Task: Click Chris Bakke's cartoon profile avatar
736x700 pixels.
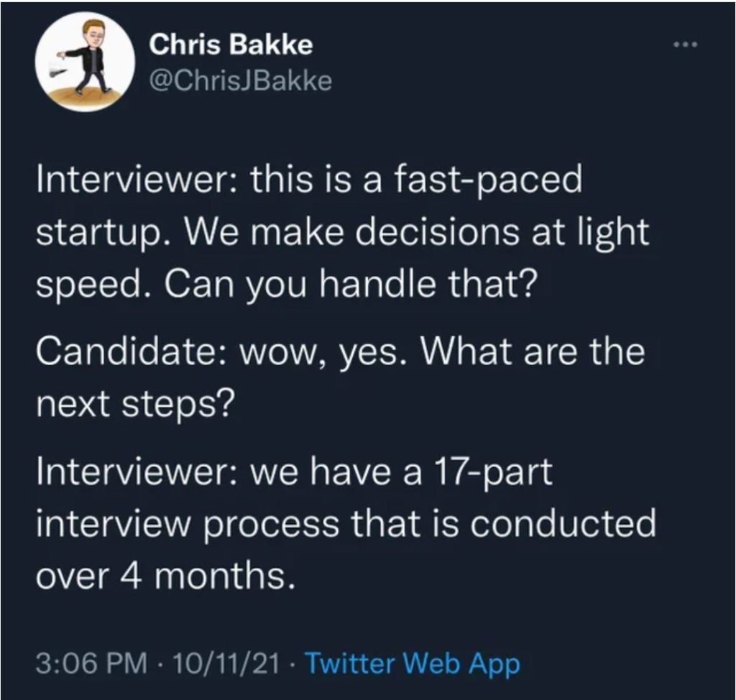Action: (85, 62)
